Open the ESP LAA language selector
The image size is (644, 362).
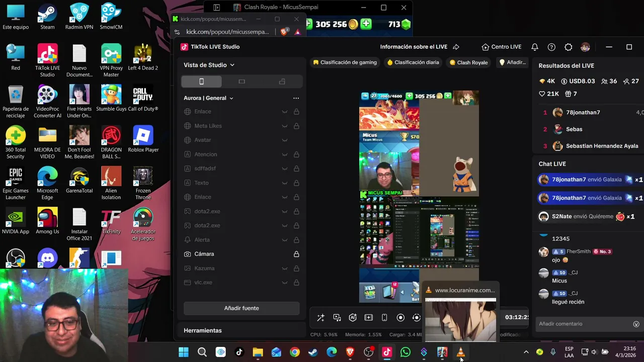569,352
